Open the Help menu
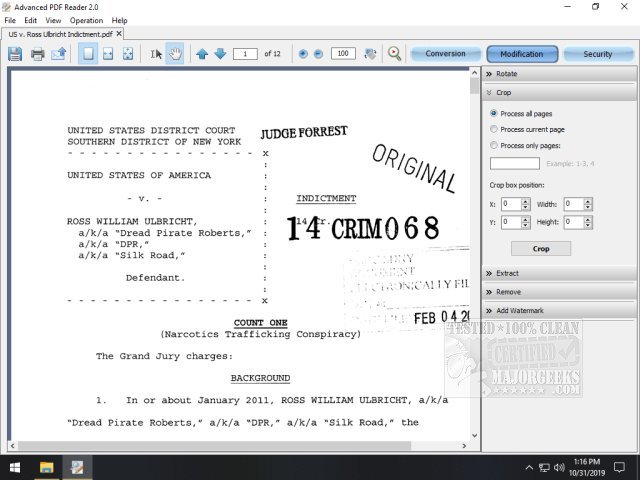The width and height of the screenshot is (640, 480). click(x=119, y=20)
